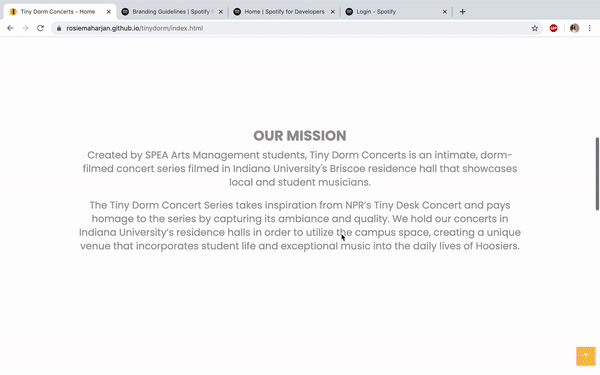Go forward using the browser forward arrow
600x375 pixels.
[x=25, y=28]
